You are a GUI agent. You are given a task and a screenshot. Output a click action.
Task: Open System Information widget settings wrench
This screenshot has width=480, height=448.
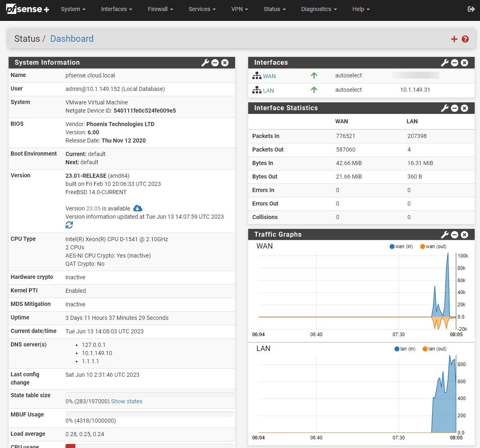[205, 63]
